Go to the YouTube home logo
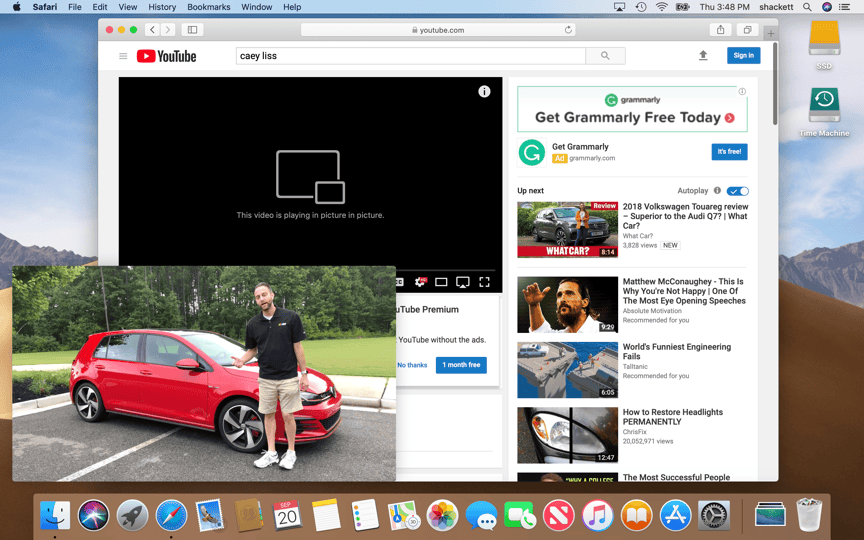 click(166, 56)
